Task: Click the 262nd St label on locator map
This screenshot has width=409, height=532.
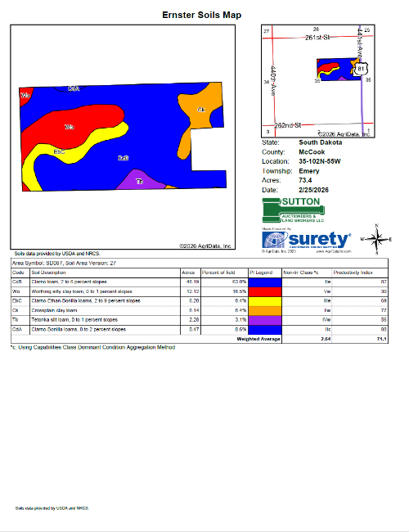Action: tap(288, 125)
